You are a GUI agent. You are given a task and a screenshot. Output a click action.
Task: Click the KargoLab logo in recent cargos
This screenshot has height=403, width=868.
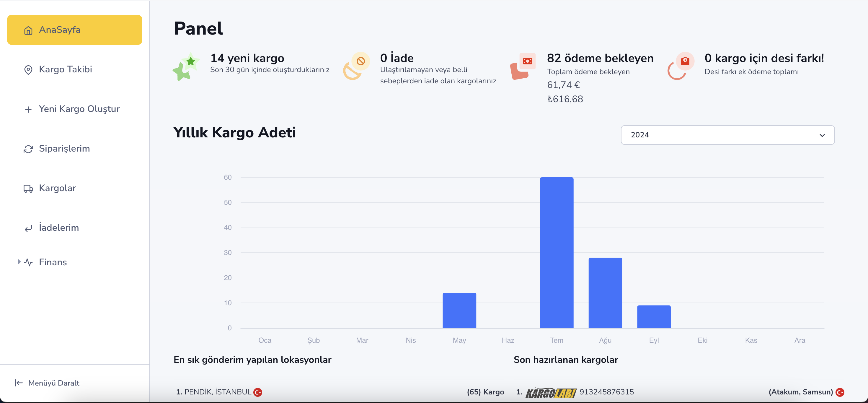coord(551,393)
